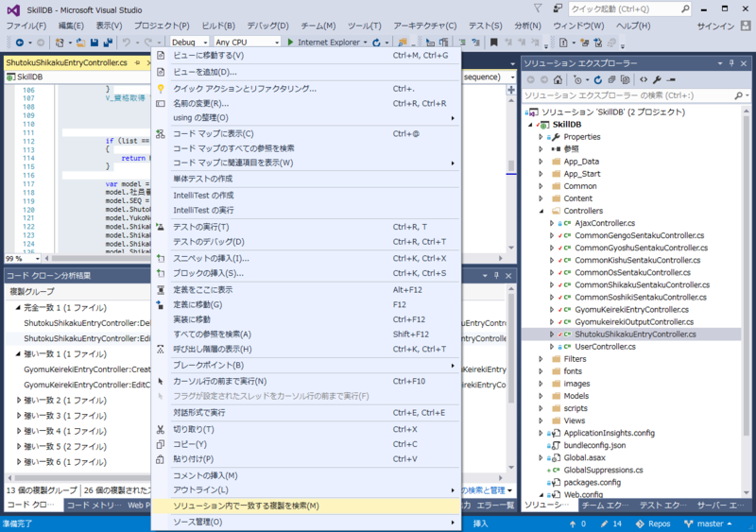Screen dimensions: 756x532
Task: Click the pencil pending changes indicator showing 14
Action: [x=610, y=523]
